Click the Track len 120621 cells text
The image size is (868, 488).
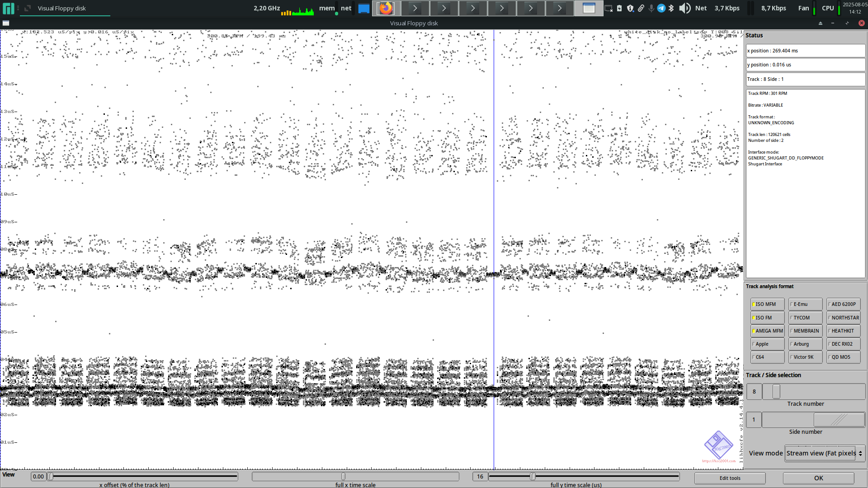point(769,135)
